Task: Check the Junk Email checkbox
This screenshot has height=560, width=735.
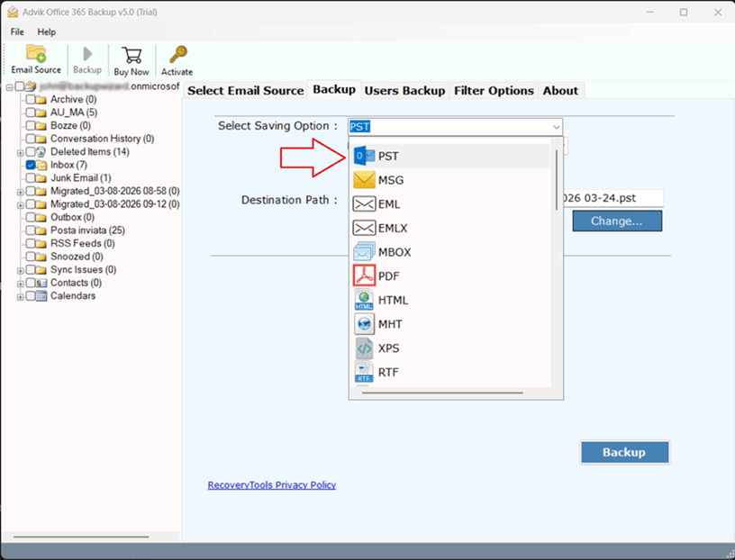Action: pos(31,178)
